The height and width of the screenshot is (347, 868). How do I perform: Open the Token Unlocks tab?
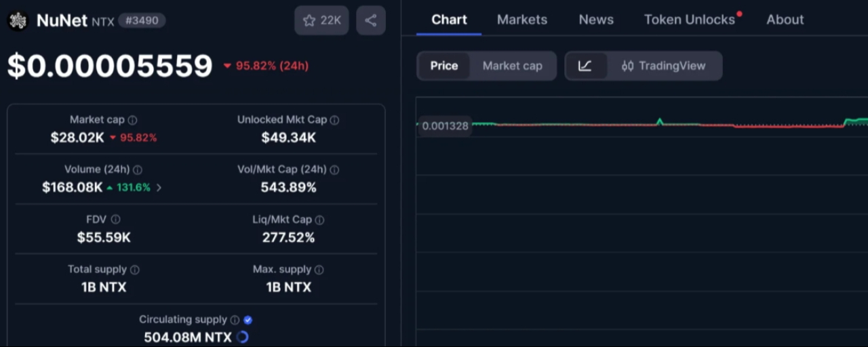tap(690, 20)
